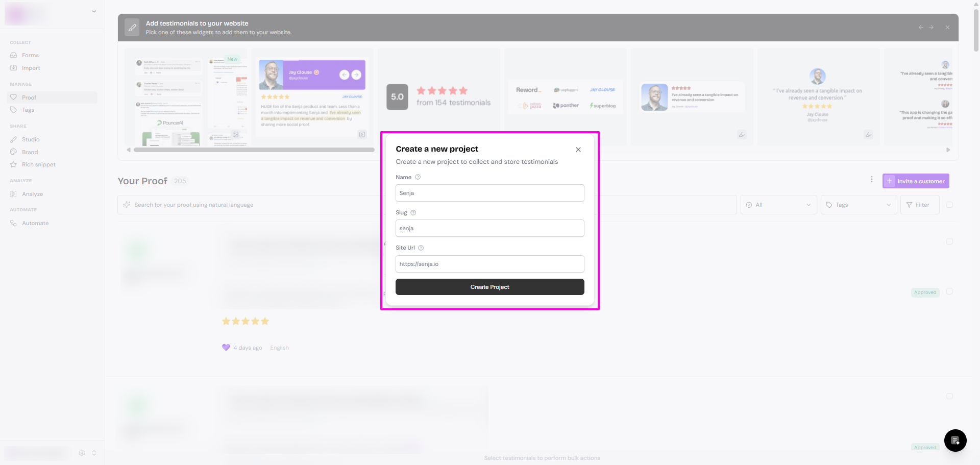Viewport: 980px width, 465px height.
Task: Click the Slug help question icon
Action: pos(413,213)
